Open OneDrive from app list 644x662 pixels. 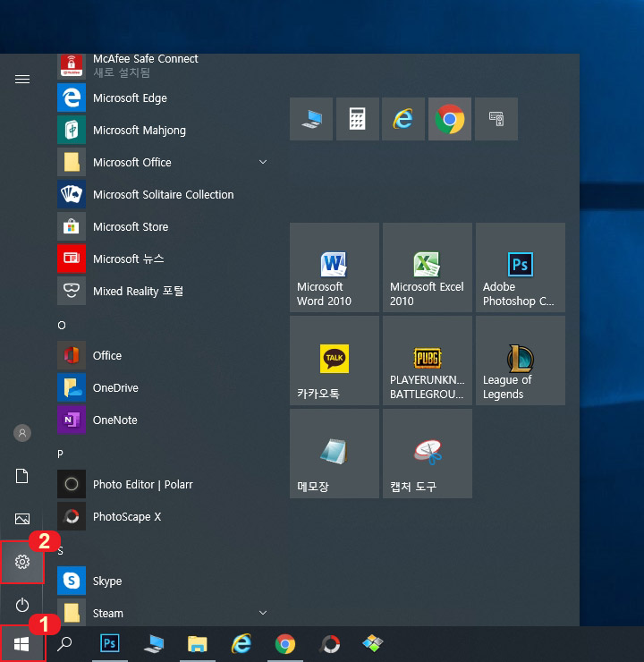(x=164, y=387)
